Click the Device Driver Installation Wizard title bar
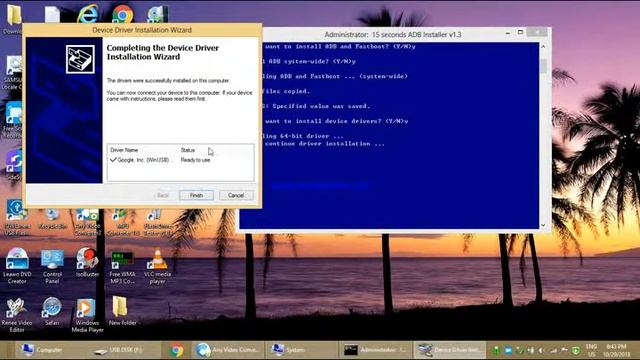Viewport: 640px width, 360px height. click(x=142, y=30)
